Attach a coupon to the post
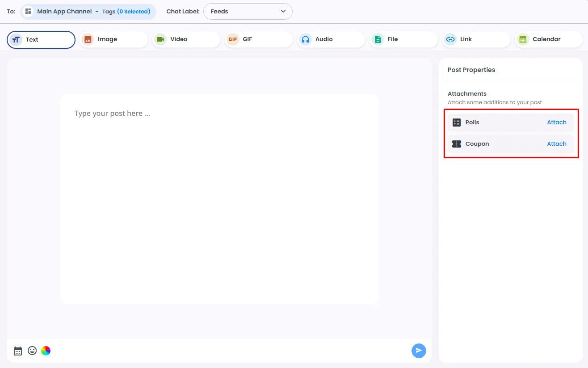588x368 pixels. (557, 144)
